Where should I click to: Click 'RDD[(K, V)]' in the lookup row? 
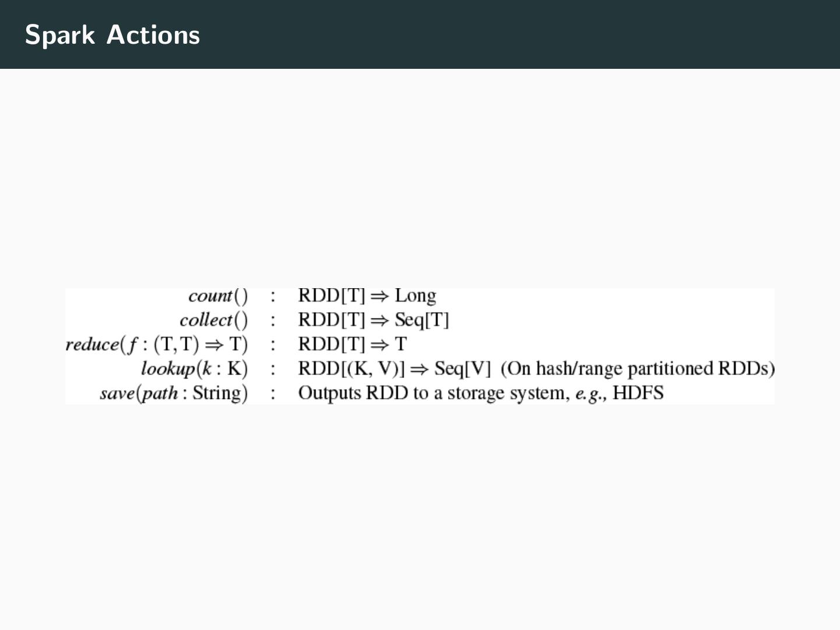pyautogui.click(x=351, y=369)
